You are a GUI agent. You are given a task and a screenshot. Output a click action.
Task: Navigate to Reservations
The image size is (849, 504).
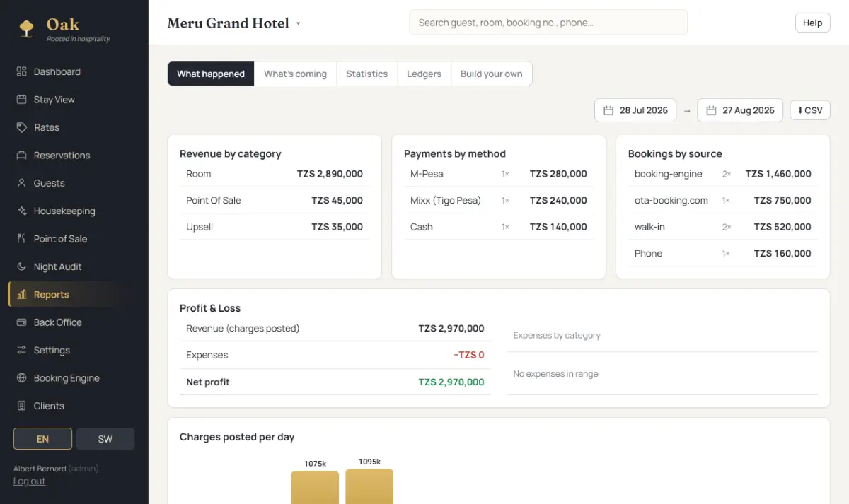click(x=62, y=156)
